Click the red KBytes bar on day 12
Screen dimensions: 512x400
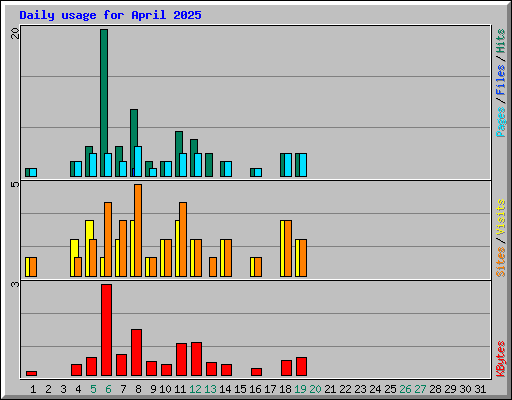click(x=196, y=359)
